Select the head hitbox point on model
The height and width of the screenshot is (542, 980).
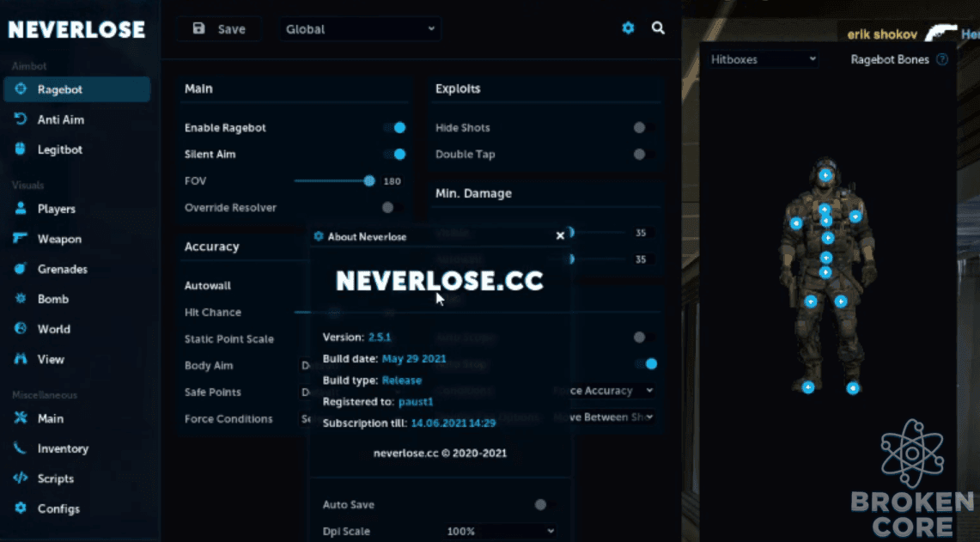[825, 175]
